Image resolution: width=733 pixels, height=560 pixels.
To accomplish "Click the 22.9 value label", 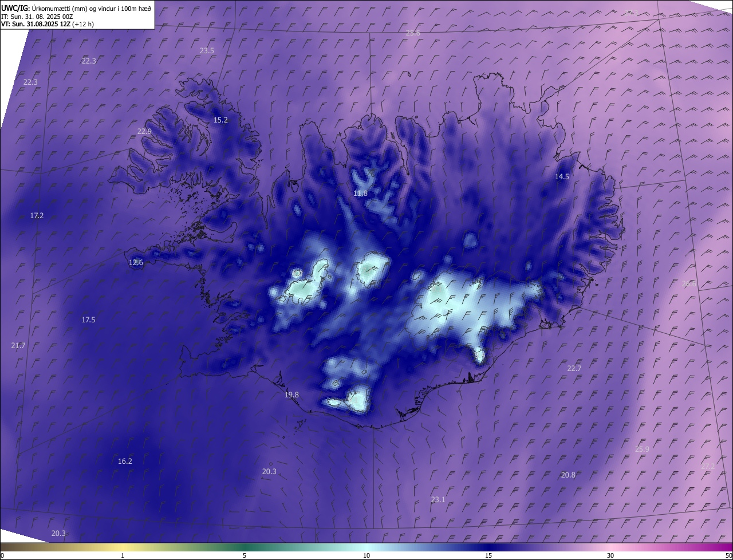I will 144,132.
